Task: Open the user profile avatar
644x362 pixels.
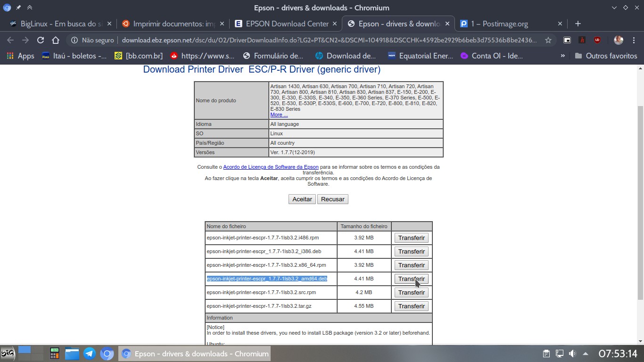Action: [x=619, y=40]
